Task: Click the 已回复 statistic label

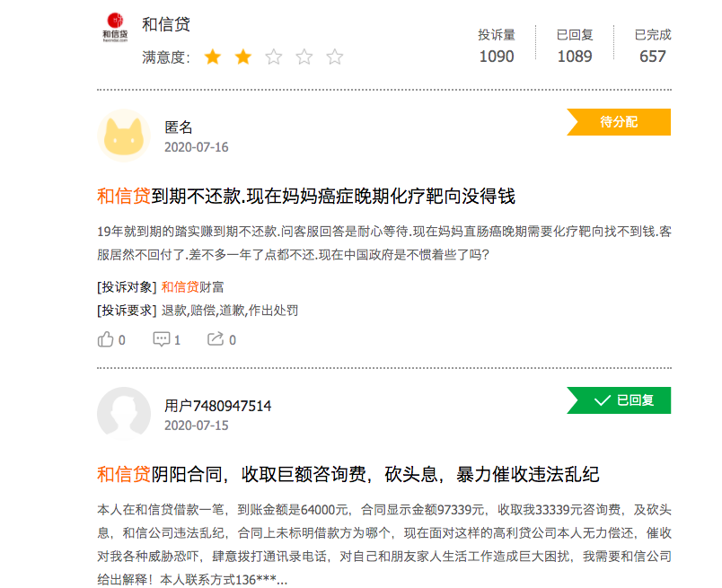Action: (x=575, y=34)
